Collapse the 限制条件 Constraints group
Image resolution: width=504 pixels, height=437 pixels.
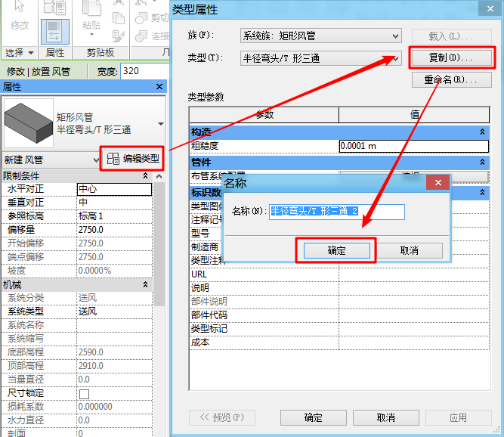coord(145,176)
